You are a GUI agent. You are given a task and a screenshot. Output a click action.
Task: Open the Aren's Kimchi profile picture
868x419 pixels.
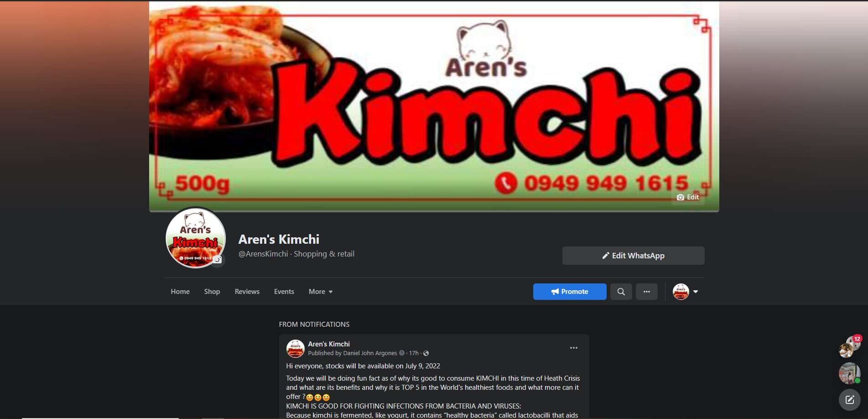point(195,237)
